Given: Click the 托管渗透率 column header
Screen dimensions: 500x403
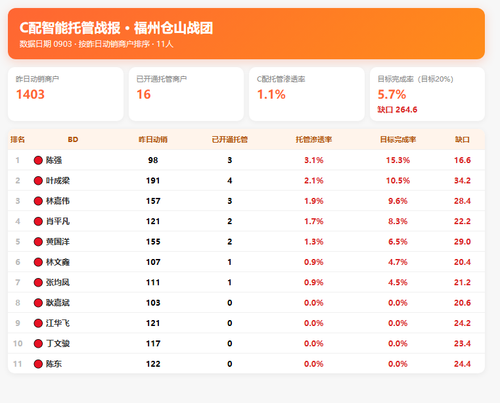Looking at the screenshot, I should pos(314,139).
